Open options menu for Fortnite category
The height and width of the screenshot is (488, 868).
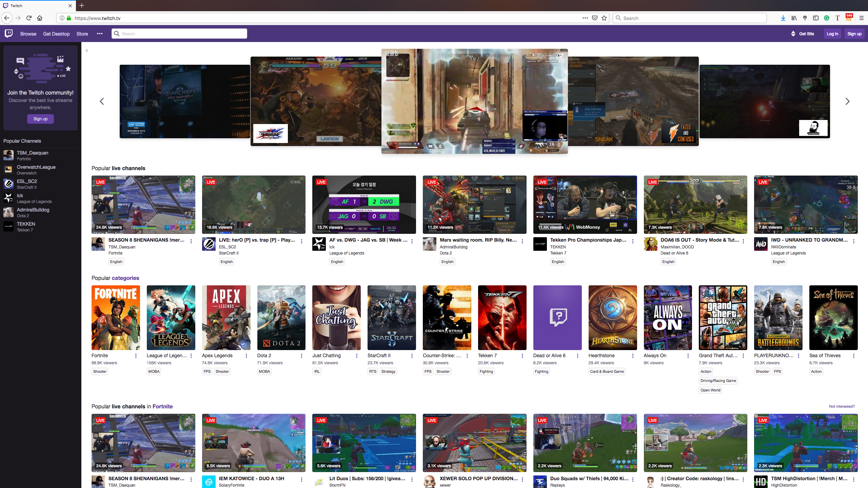(x=136, y=356)
